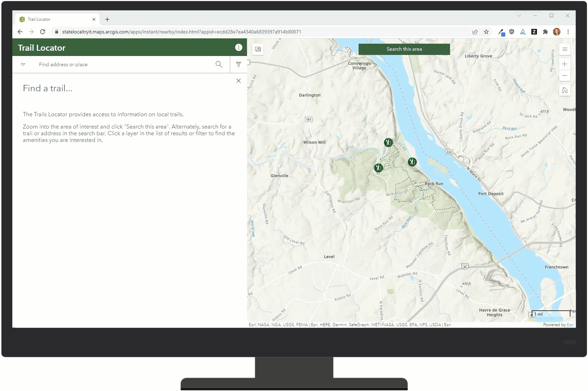
Task: Expand the search source dropdown arrow
Action: (x=23, y=64)
